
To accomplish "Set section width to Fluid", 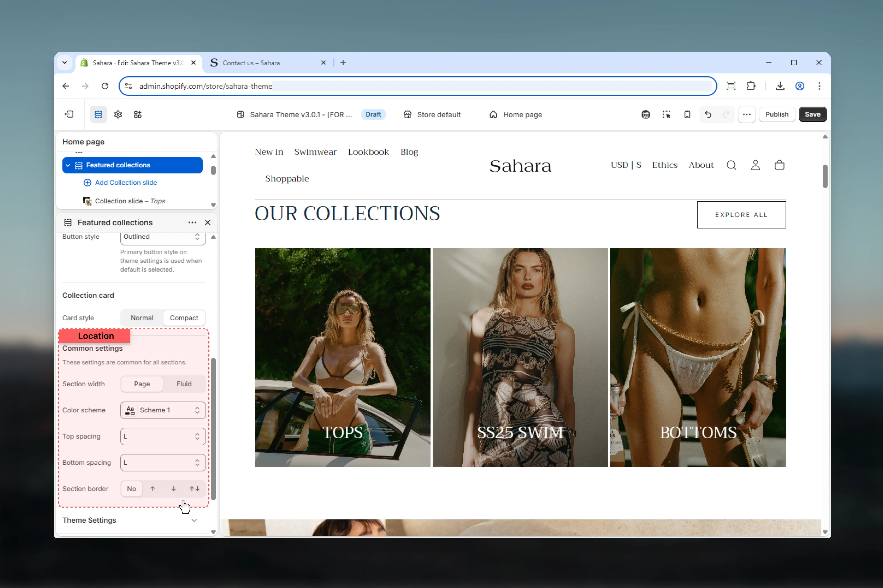I will (x=184, y=384).
